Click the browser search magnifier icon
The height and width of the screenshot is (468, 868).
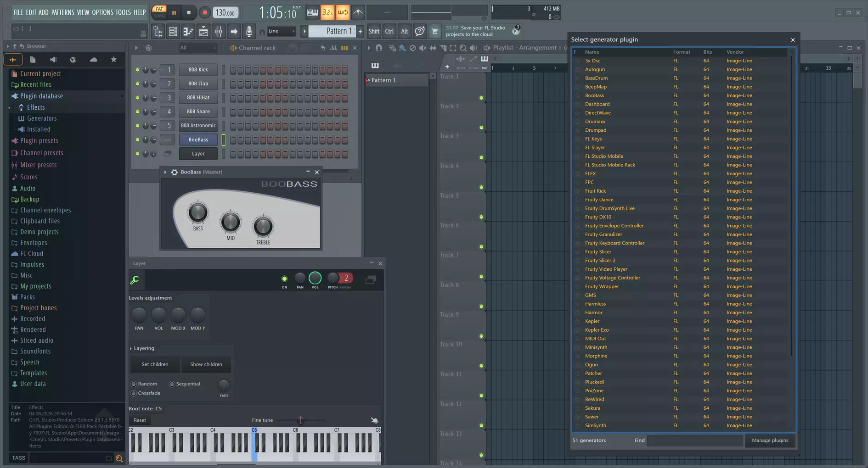pos(119,458)
